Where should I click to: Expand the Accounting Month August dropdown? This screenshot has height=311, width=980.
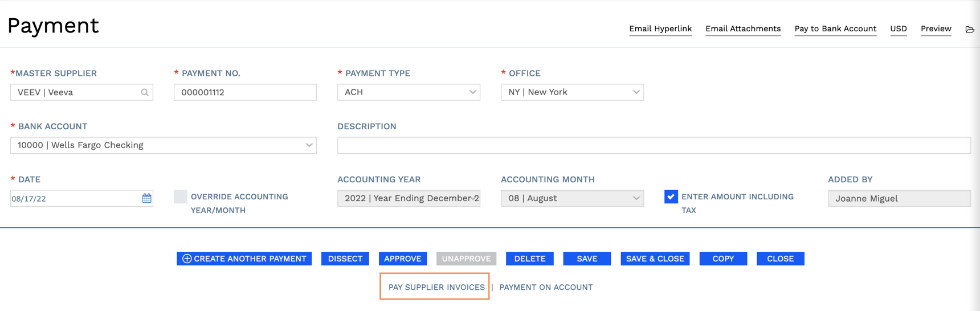pos(572,198)
